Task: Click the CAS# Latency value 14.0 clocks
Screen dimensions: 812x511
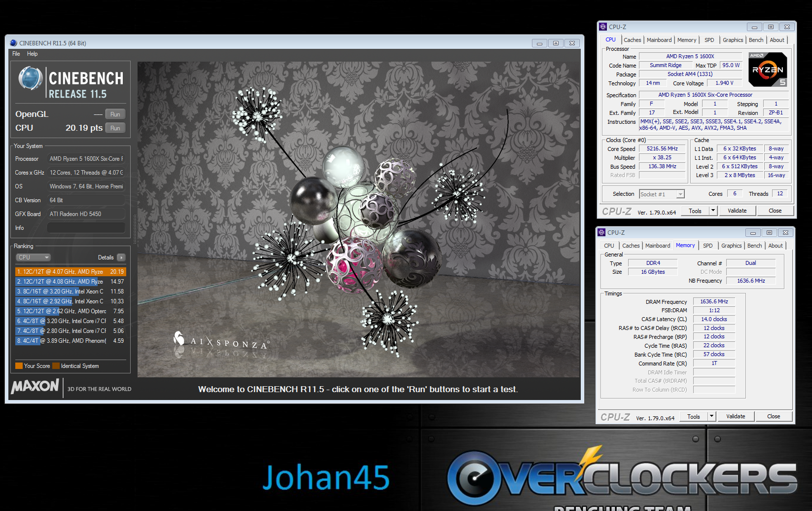Action: point(714,319)
